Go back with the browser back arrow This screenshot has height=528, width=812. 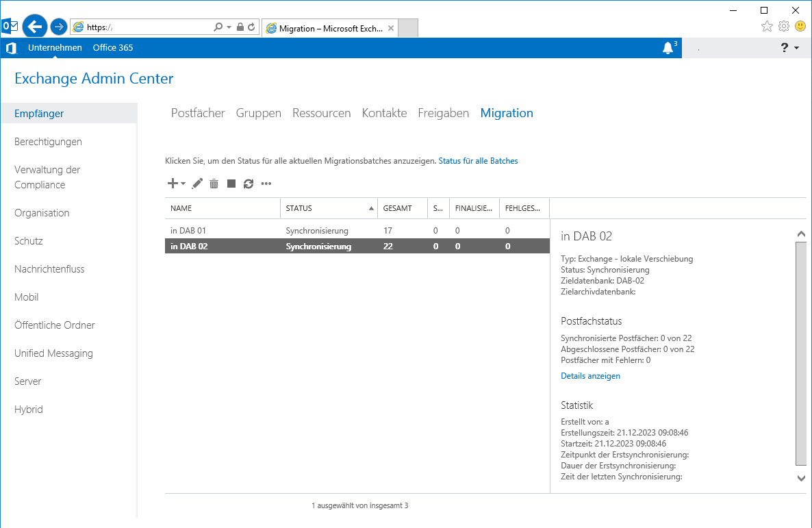click(34, 27)
